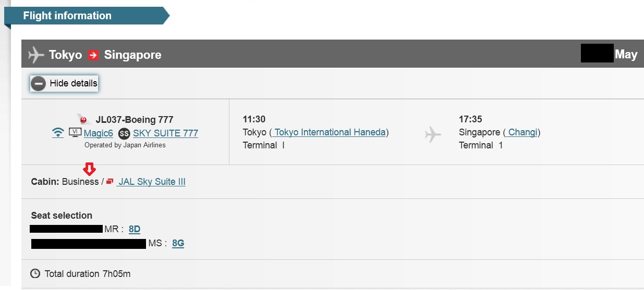Click the red down arrow above Business
This screenshot has width=644, height=290.
point(90,169)
